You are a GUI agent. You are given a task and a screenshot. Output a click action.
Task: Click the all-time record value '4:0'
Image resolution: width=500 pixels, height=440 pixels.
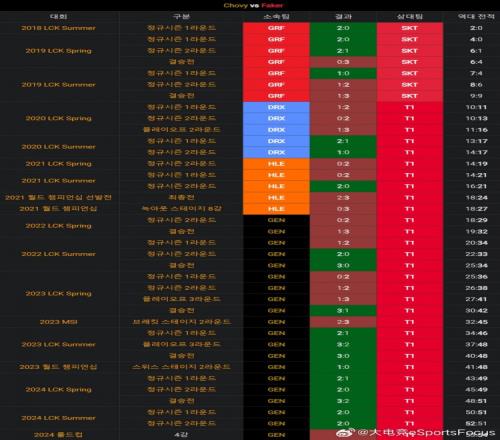476,39
